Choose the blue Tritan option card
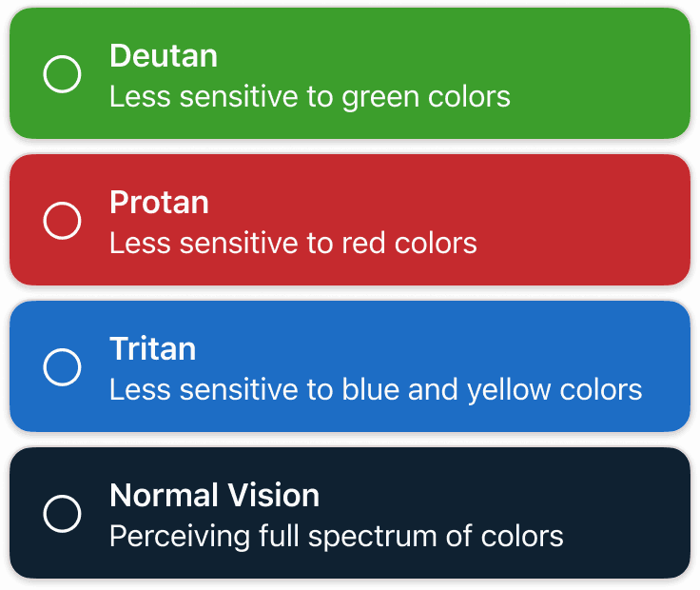The width and height of the screenshot is (700, 590). [350, 366]
